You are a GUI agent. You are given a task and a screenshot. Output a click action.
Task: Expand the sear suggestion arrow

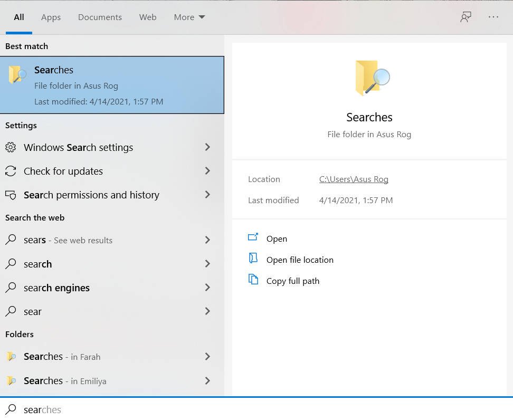(x=207, y=311)
